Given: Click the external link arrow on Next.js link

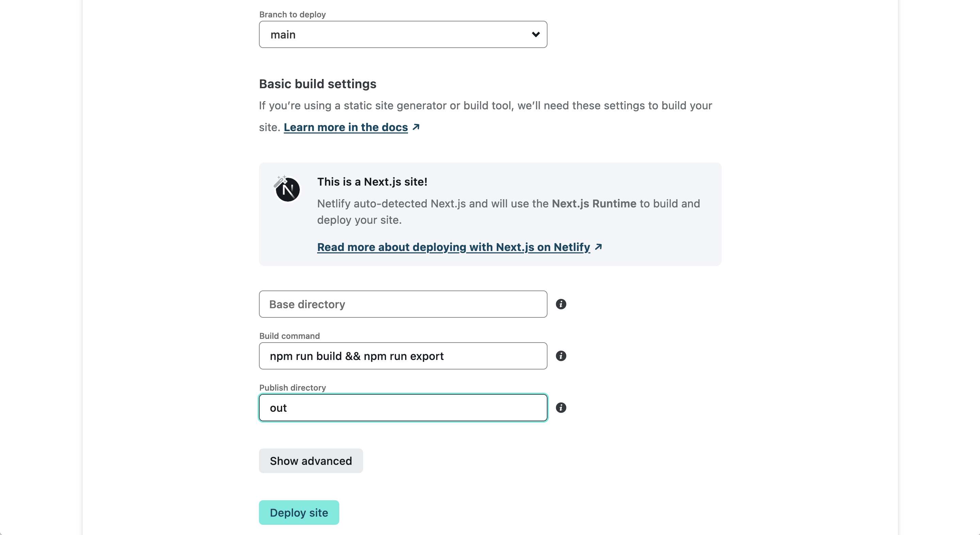Looking at the screenshot, I should (597, 247).
